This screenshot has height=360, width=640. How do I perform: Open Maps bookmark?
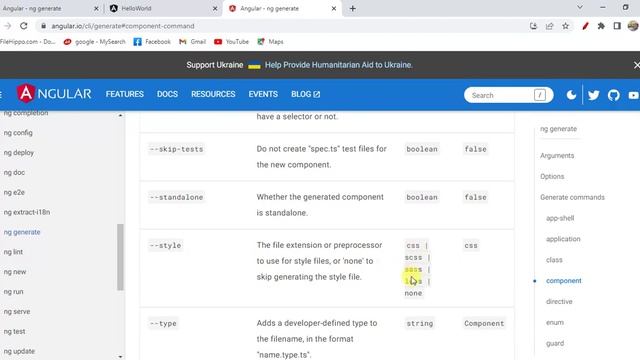[270, 42]
